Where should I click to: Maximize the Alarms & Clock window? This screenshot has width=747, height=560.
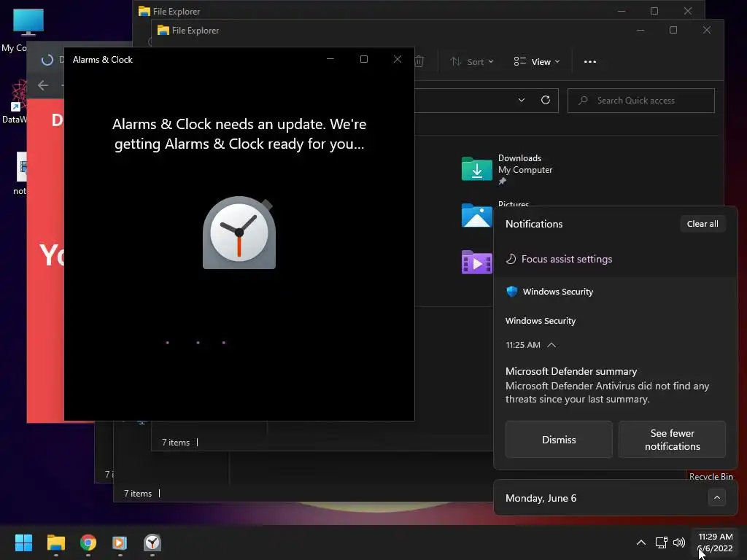point(364,59)
